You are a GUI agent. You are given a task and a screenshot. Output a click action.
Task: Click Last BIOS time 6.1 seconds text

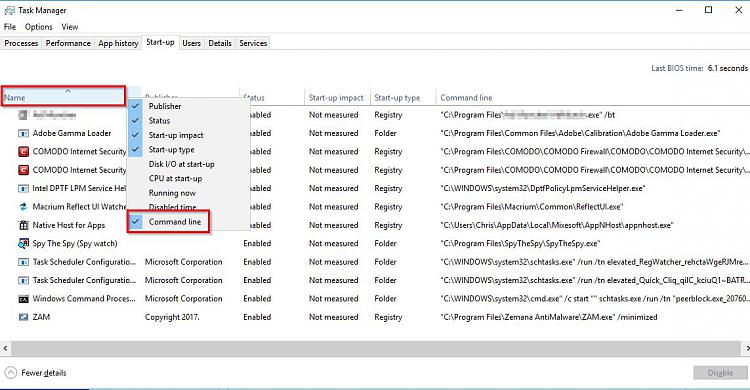click(x=699, y=68)
